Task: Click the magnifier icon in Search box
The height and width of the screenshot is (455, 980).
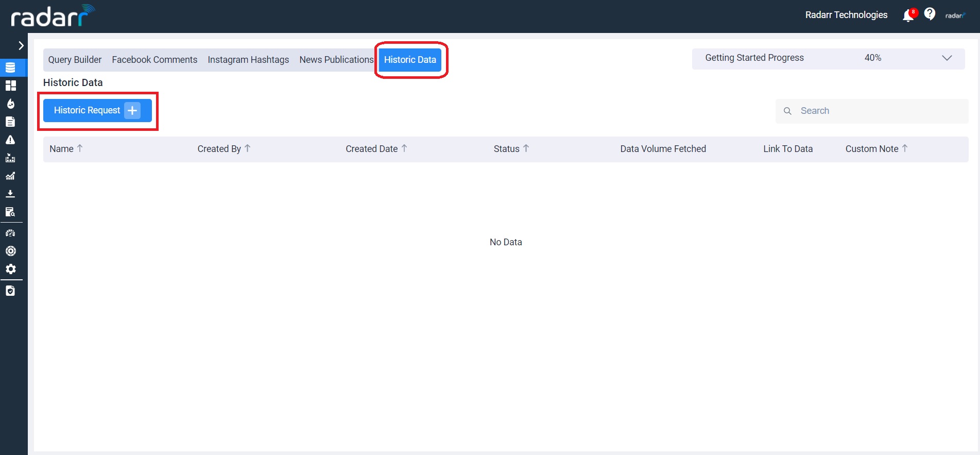Action: coord(787,111)
